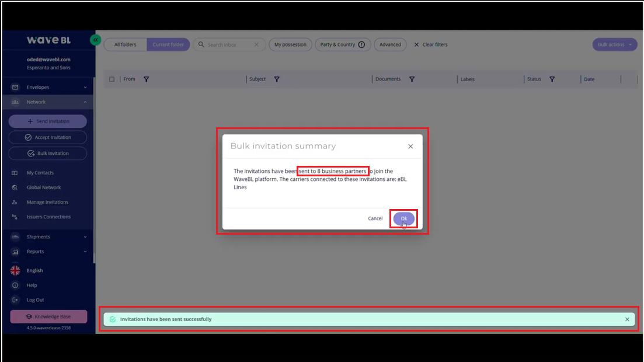Click the Log Out icon
The height and width of the screenshot is (362, 644).
(15, 300)
